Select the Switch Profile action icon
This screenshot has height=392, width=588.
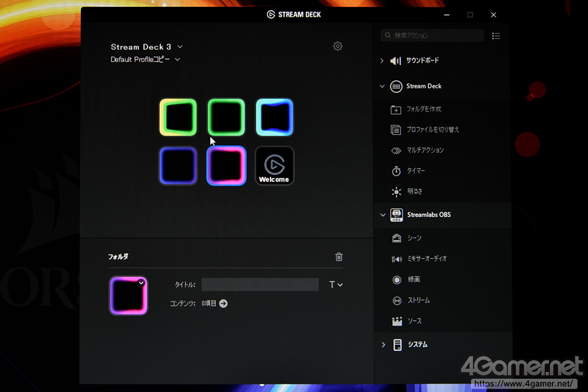click(x=396, y=130)
